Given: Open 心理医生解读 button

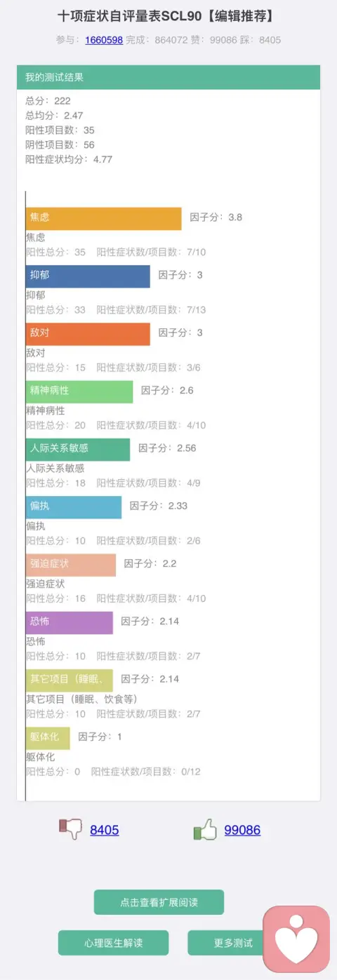Looking at the screenshot, I should 113,943.
